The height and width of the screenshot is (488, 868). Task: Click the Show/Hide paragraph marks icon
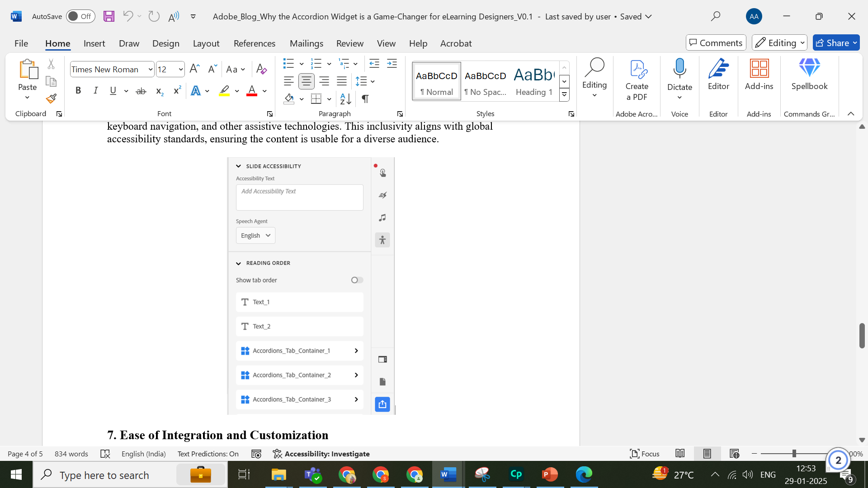(x=365, y=99)
